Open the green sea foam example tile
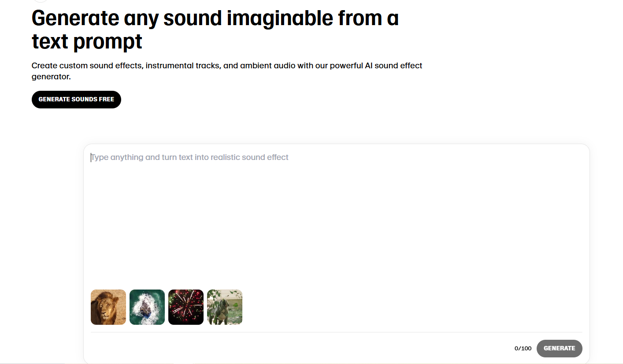 click(147, 307)
